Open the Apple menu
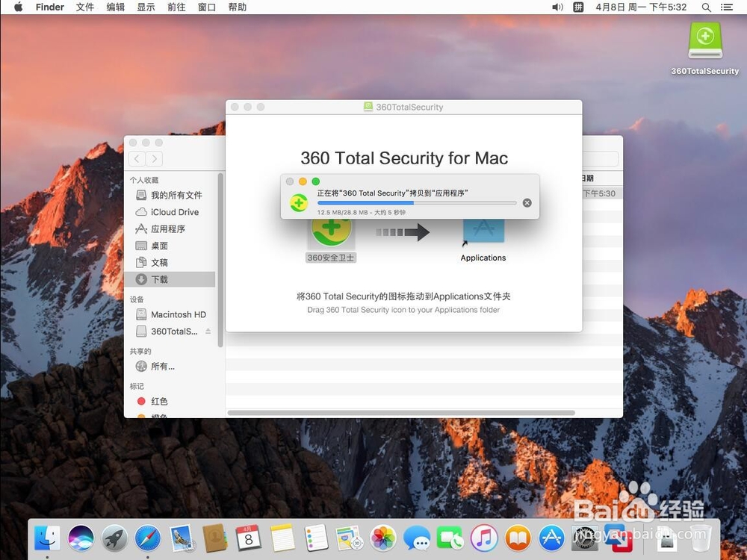 [x=18, y=7]
